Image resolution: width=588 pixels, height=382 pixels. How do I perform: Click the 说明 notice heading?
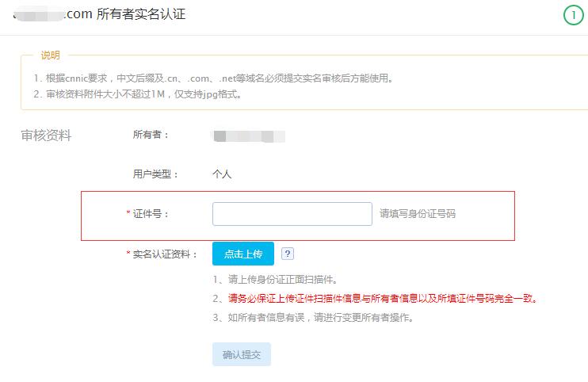(x=50, y=55)
